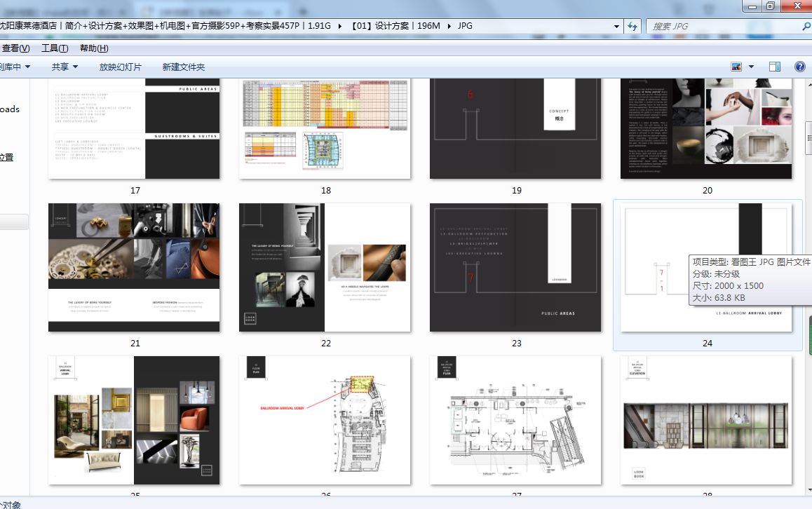
Task: Open the 查看(V) menu
Action: point(15,48)
